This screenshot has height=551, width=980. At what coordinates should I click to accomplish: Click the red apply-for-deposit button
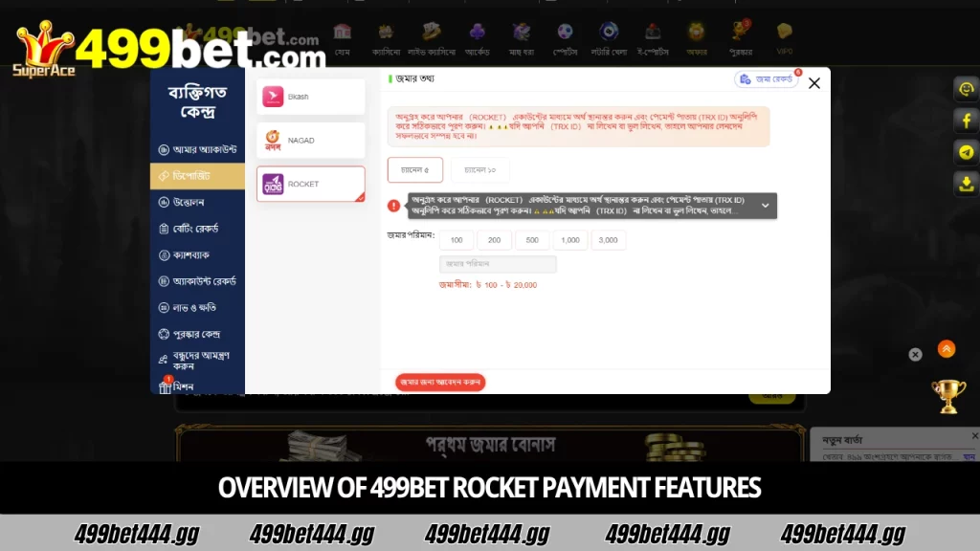tap(440, 382)
